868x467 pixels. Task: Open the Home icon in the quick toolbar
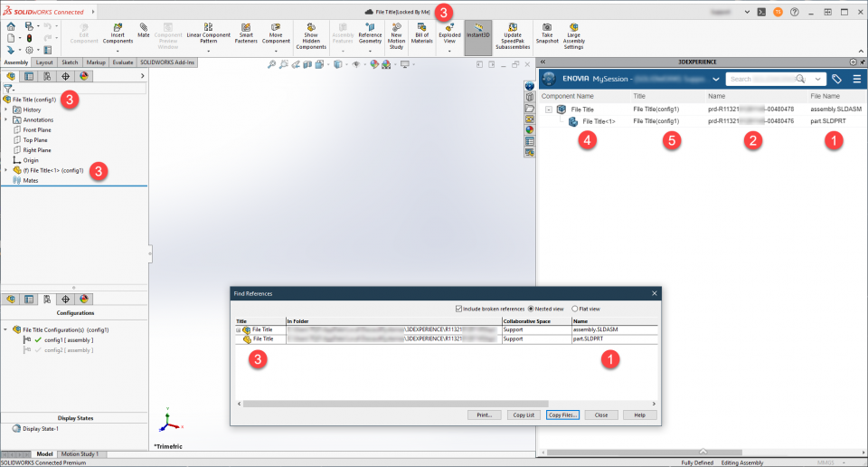click(11, 26)
